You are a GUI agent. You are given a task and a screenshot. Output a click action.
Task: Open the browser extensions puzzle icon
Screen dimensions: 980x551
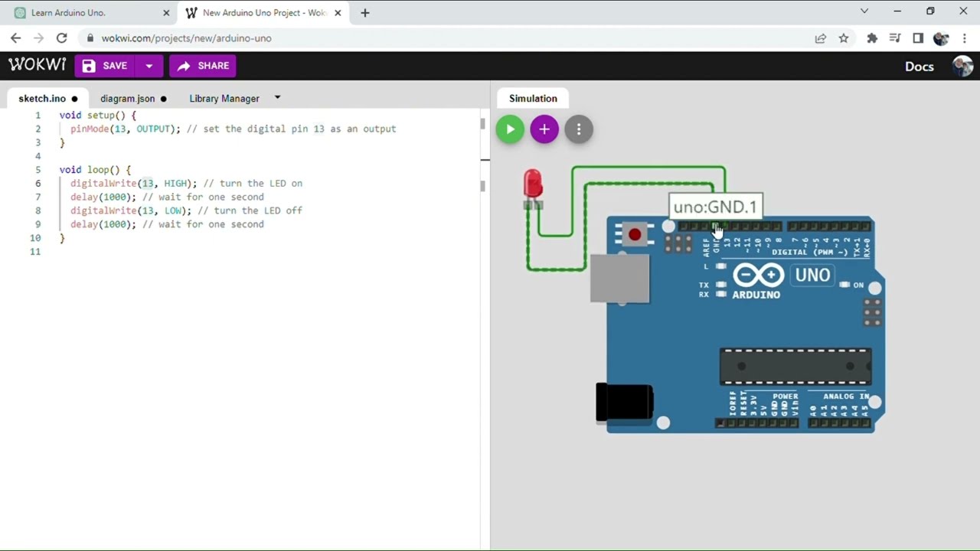coord(872,38)
